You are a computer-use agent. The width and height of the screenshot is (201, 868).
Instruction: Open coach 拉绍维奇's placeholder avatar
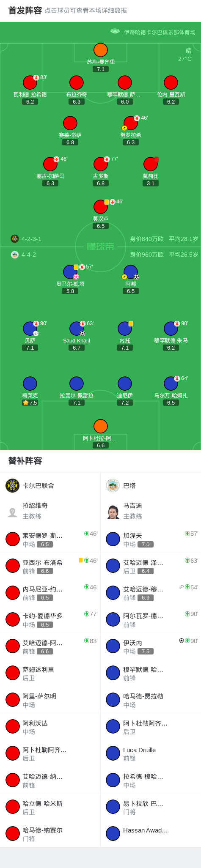pos(13,512)
